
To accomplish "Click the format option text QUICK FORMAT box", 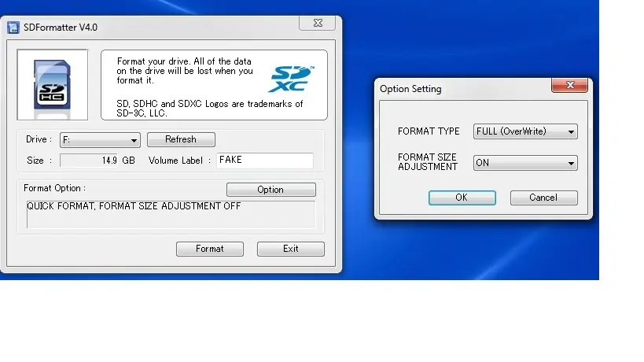I will tap(171, 214).
